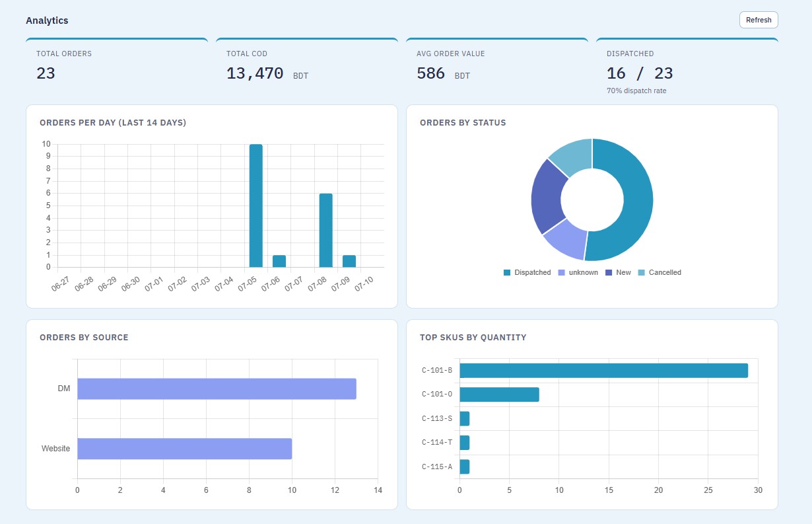Click the TOP SKUS BY QUANTITY title
The height and width of the screenshot is (524, 812).
click(473, 338)
